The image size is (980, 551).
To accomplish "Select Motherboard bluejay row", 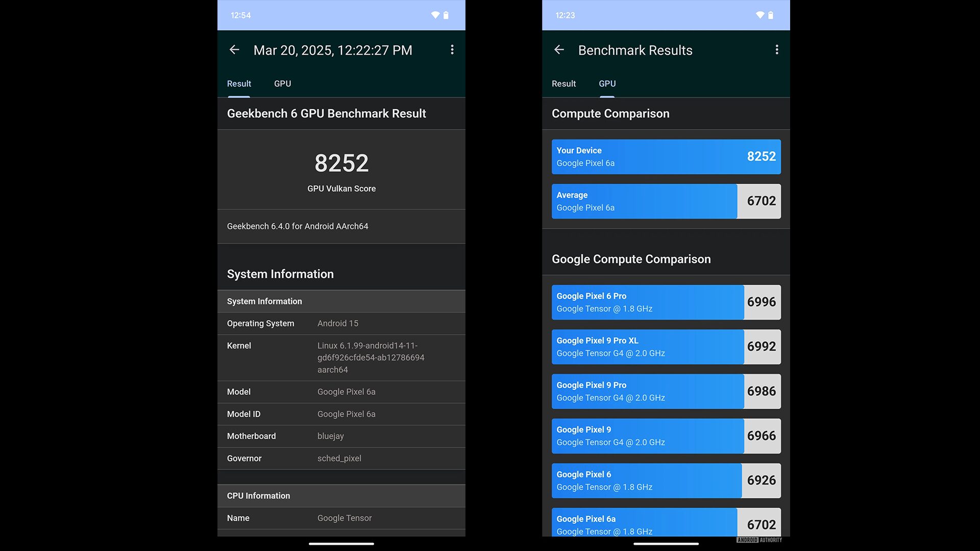I will click(x=341, y=436).
